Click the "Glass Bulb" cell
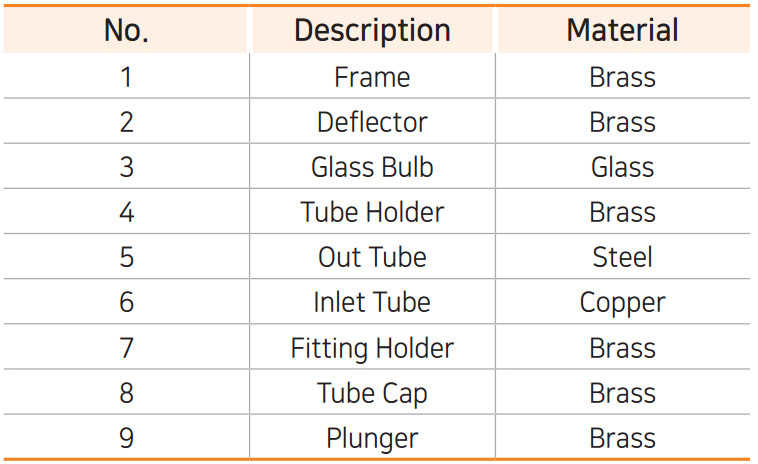This screenshot has width=758, height=464. [x=372, y=167]
